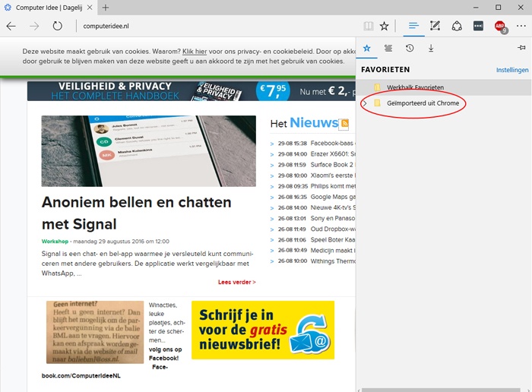Open news item 'Philips komt met'
The image size is (532, 392).
point(333,186)
